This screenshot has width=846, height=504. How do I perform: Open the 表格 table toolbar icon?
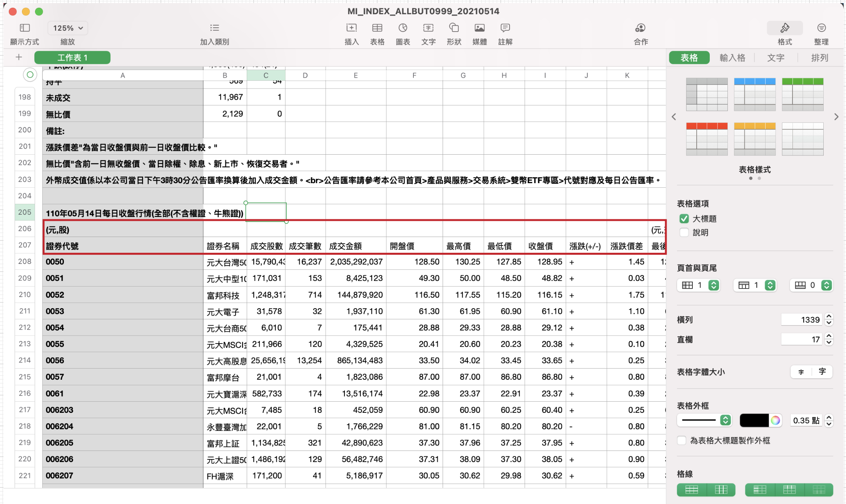point(377,28)
